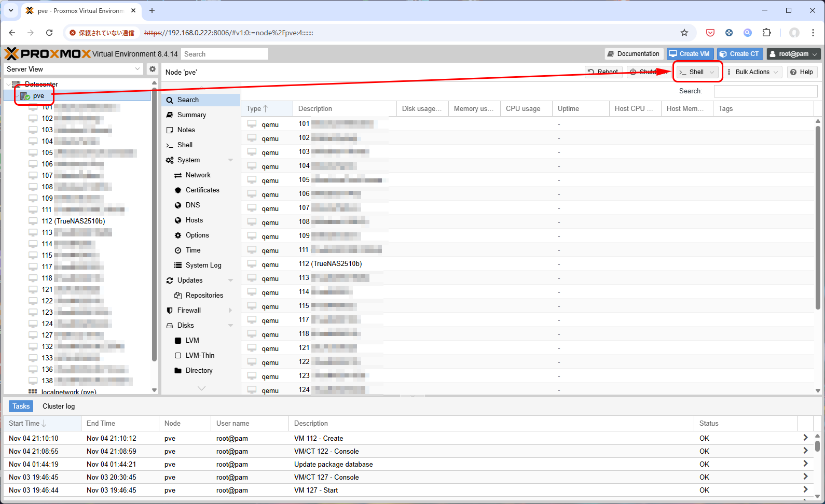Switch to Cluster log tab
Viewport: 825px width, 504px height.
59,407
